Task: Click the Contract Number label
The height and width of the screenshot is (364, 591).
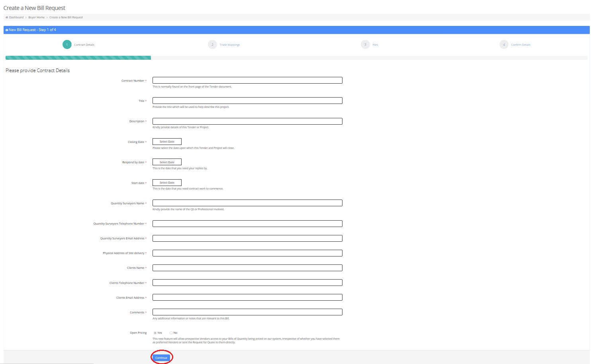Action: 133,81
